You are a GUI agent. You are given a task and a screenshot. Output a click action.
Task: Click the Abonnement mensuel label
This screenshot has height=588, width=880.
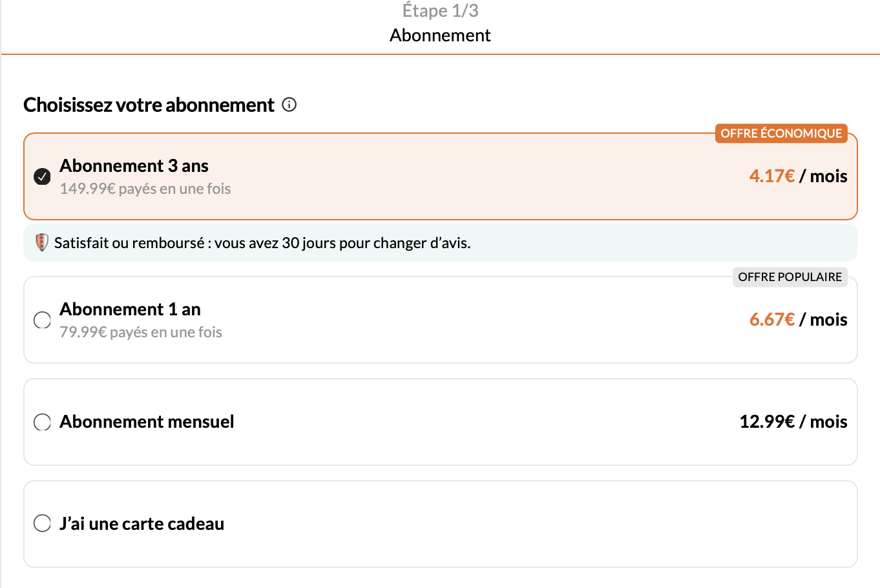(147, 422)
